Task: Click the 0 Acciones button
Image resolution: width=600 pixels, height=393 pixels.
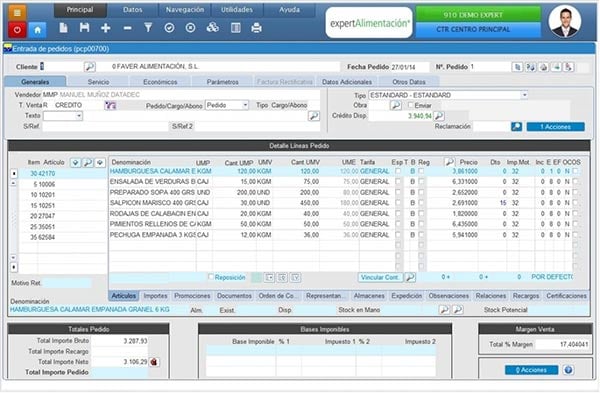Action: pyautogui.click(x=532, y=370)
